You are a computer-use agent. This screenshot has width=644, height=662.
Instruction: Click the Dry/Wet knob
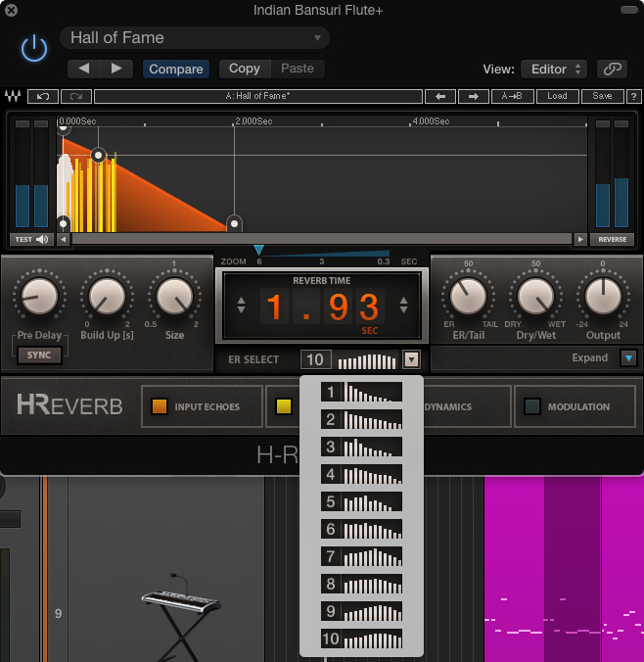point(535,296)
